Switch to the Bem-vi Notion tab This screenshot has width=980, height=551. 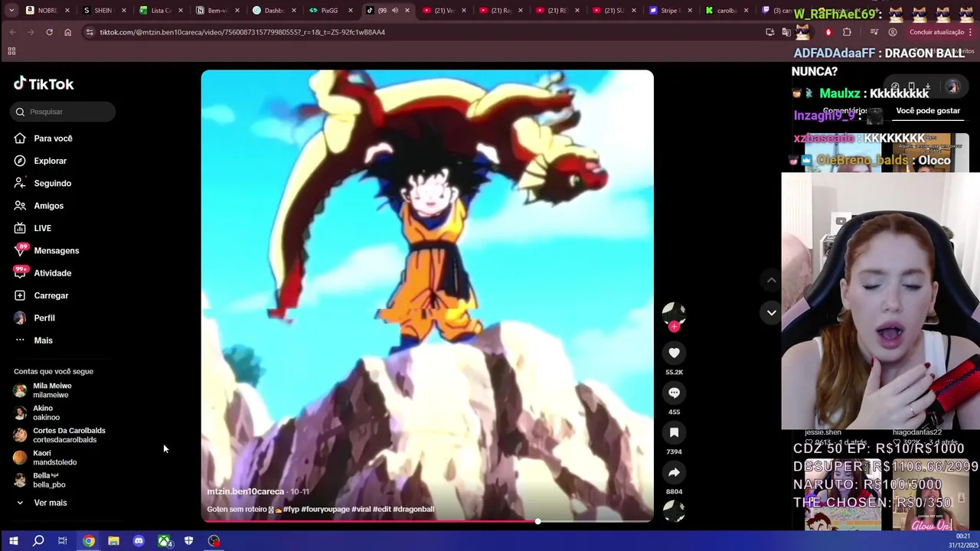(x=217, y=11)
